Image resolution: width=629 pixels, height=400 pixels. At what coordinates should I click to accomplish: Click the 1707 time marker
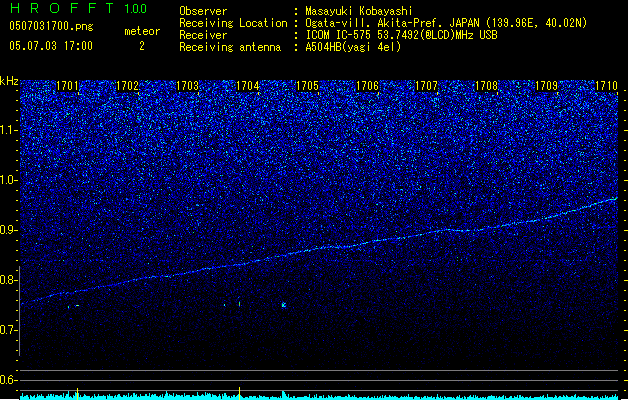[x=426, y=86]
